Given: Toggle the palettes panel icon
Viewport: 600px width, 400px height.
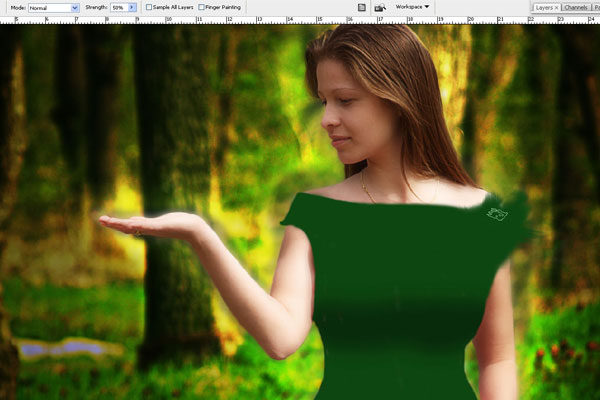Looking at the screenshot, I should coord(362,7).
